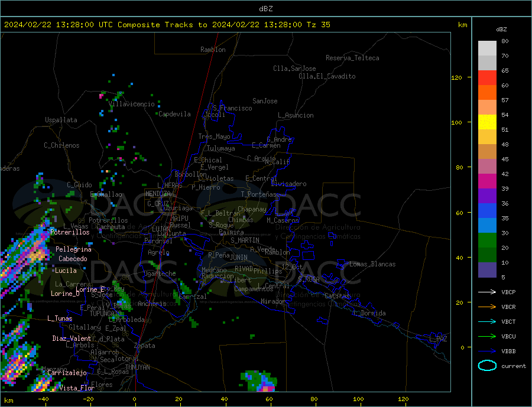Screen dimensions: 532x407
Task: Click the TUNUYAN label
Action: pyautogui.click(x=137, y=367)
